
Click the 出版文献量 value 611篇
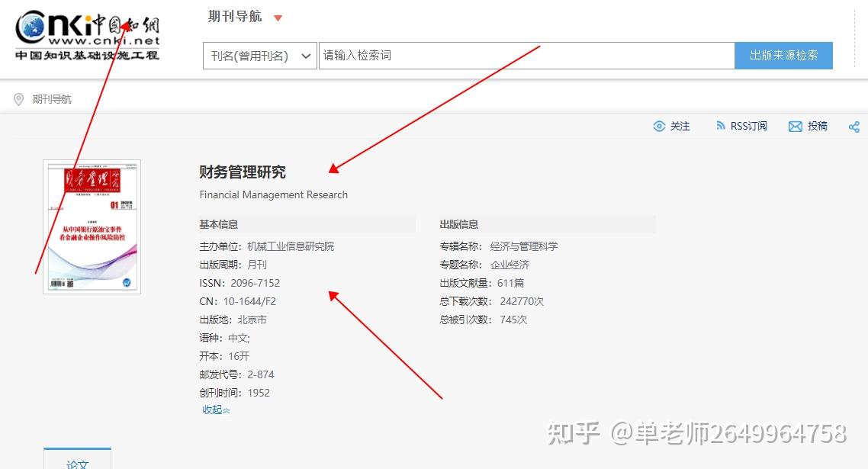510,283
